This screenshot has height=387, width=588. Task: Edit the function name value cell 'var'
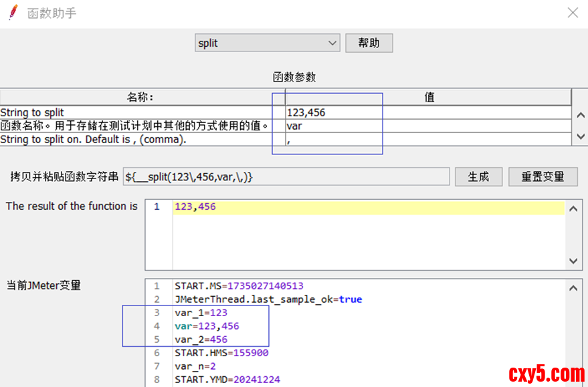point(428,126)
